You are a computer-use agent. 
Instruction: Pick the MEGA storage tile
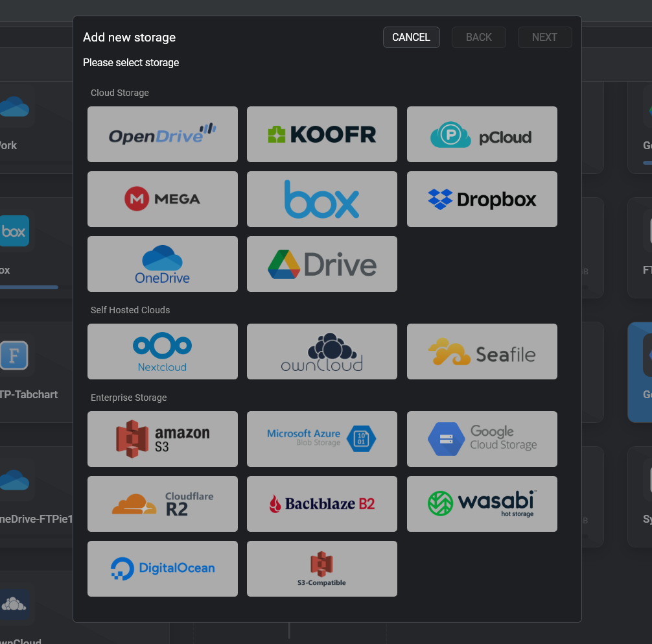pos(163,199)
